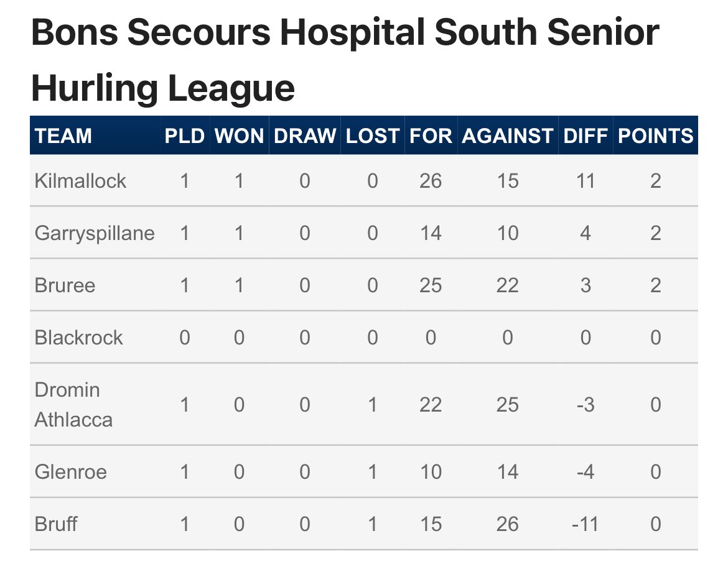Click the TEAM column header
This screenshot has width=728, height=582.
tap(63, 136)
